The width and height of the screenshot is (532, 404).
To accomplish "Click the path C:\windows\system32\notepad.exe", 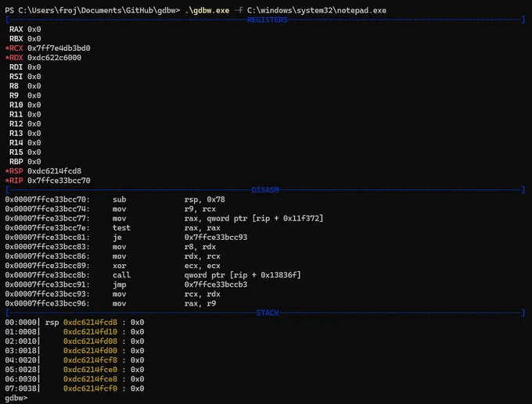I will [317, 10].
